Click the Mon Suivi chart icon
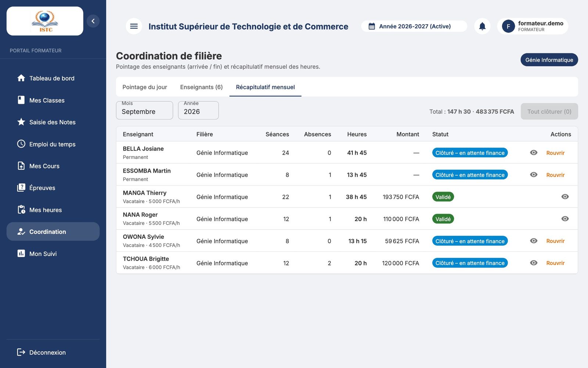This screenshot has height=368, width=588. click(21, 253)
